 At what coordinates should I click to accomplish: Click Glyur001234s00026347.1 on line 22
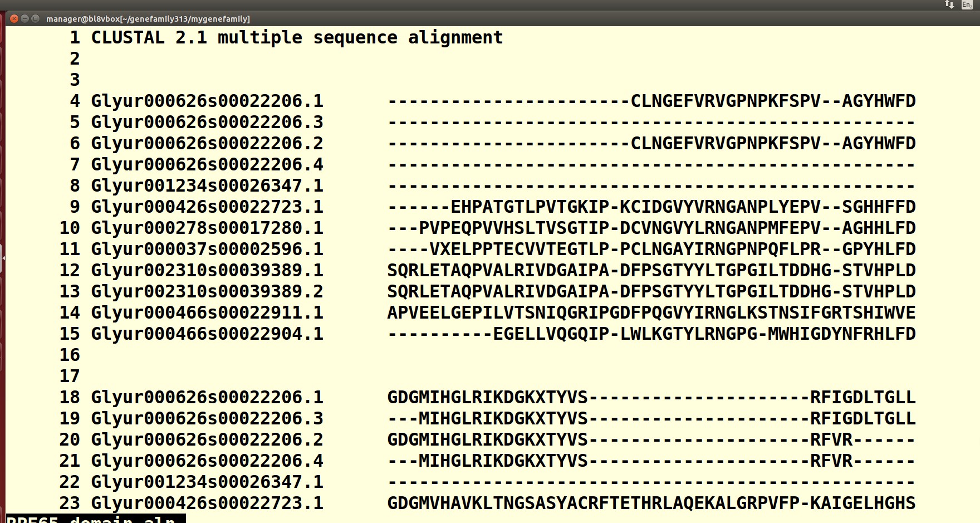click(x=207, y=482)
